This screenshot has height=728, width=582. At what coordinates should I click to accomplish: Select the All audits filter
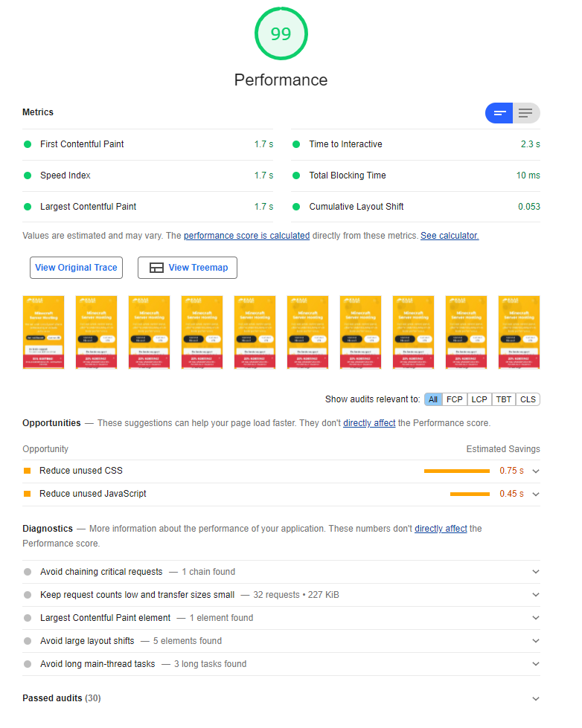tap(433, 399)
